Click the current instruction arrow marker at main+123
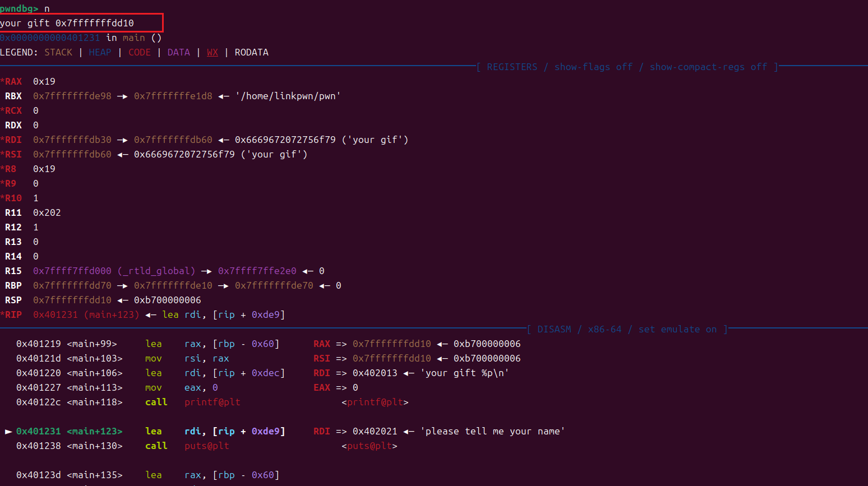Image resolution: width=868 pixels, height=486 pixels. coord(8,431)
